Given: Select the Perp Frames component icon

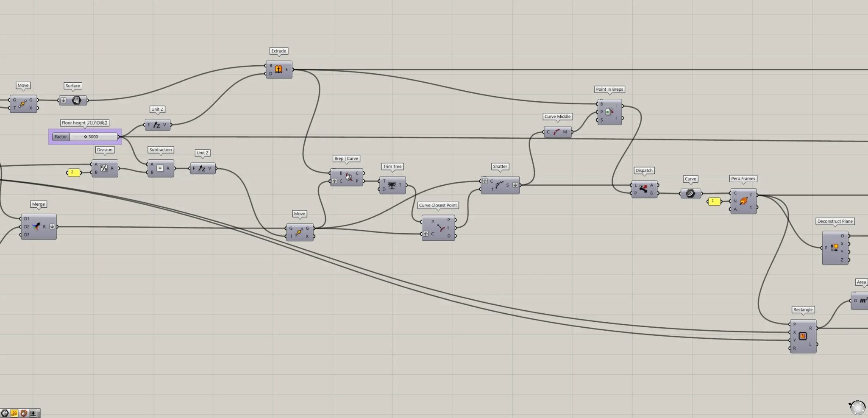Looking at the screenshot, I should click(x=743, y=201).
